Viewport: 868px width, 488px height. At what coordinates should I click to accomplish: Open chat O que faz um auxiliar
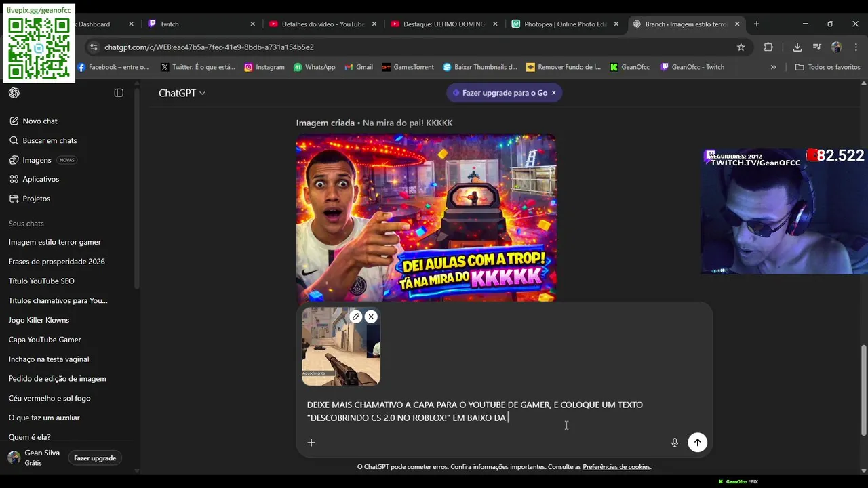pyautogui.click(x=44, y=418)
